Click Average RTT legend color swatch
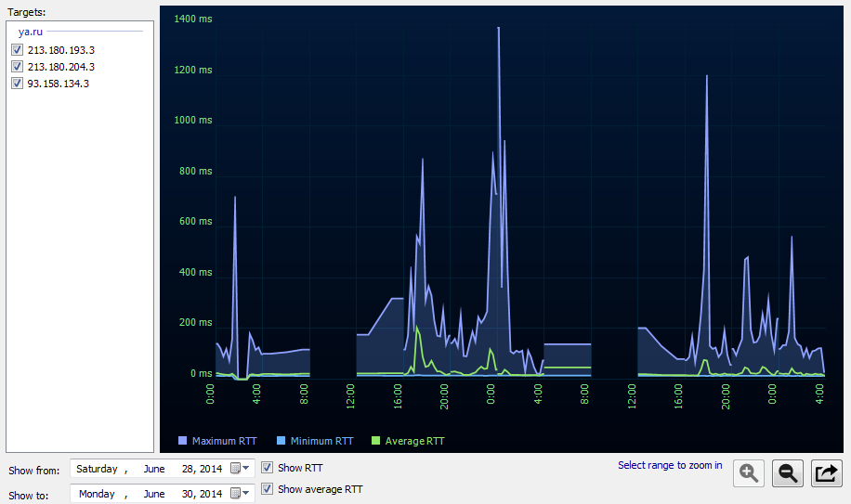The width and height of the screenshot is (851, 504). coord(375,441)
